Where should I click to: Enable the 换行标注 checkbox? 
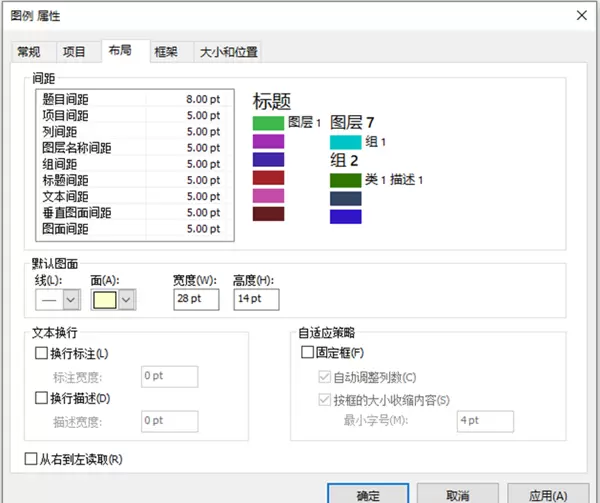pos(42,354)
